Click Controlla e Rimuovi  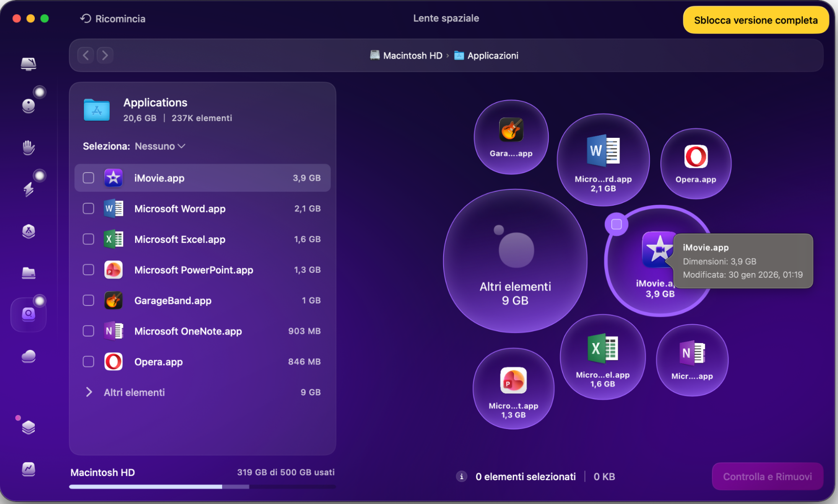pyautogui.click(x=767, y=476)
